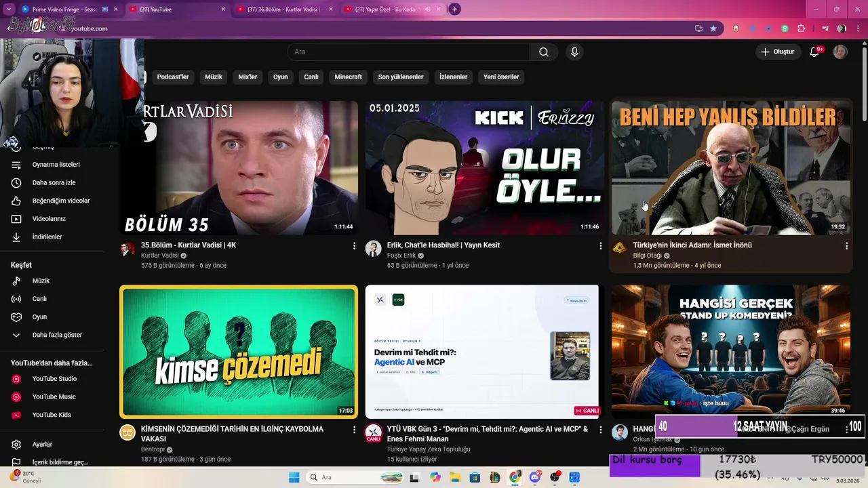Open Chrome media controls icon
Screen dimensions: 868x488
click(x=825, y=28)
